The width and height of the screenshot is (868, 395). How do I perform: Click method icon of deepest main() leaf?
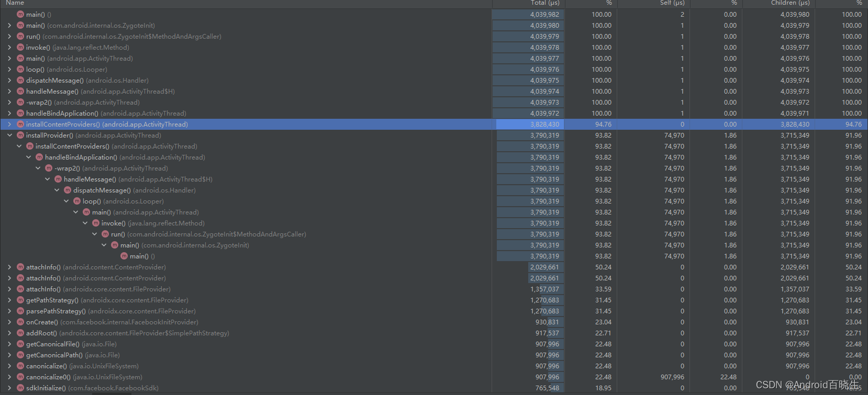(x=124, y=256)
